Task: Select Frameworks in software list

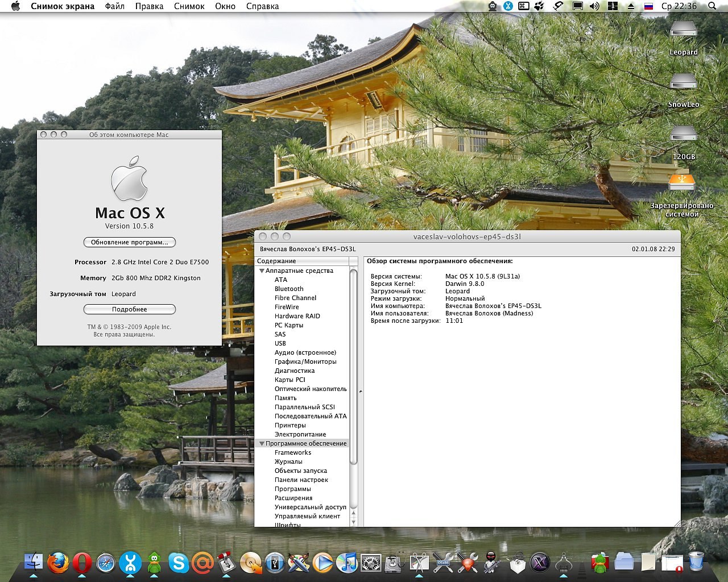Action: (293, 452)
